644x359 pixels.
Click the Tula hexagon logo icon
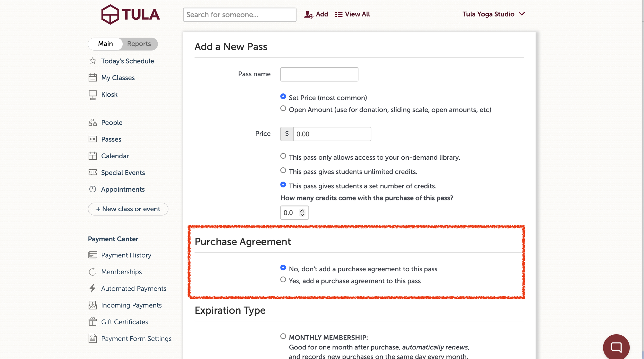click(x=110, y=14)
